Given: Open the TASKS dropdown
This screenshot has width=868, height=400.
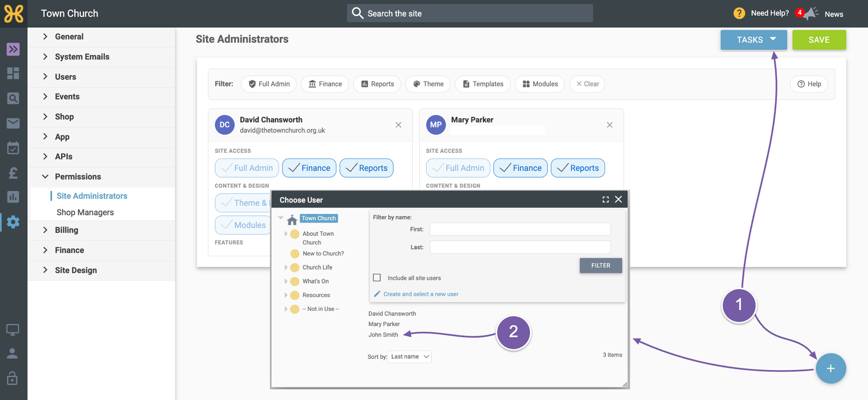Looking at the screenshot, I should tap(754, 40).
